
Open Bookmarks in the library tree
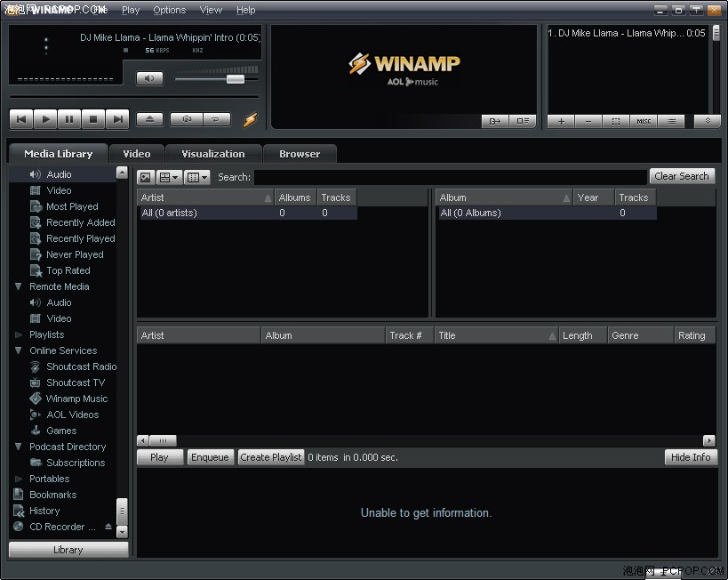(53, 495)
